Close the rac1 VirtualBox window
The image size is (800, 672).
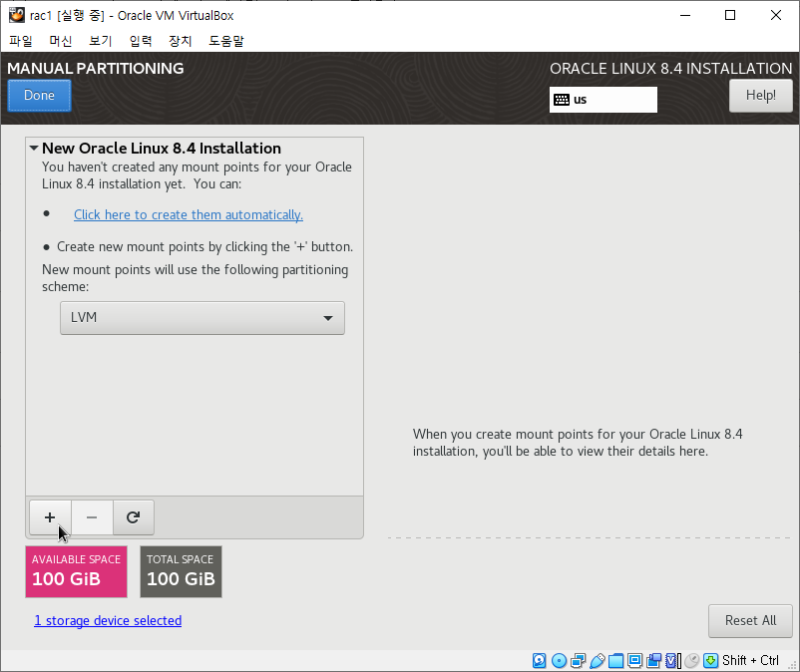[775, 15]
